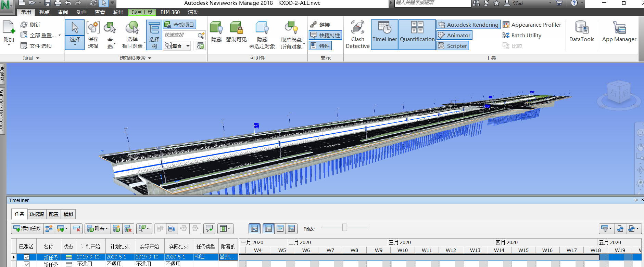This screenshot has height=267, width=644.
Task: Uncheck the active box of first task
Action: coord(26,257)
